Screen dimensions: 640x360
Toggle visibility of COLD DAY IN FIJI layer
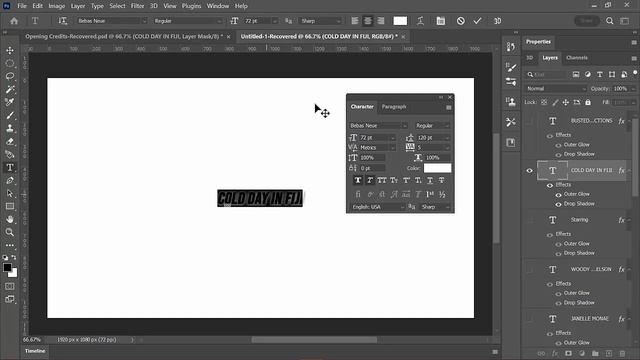click(x=529, y=171)
